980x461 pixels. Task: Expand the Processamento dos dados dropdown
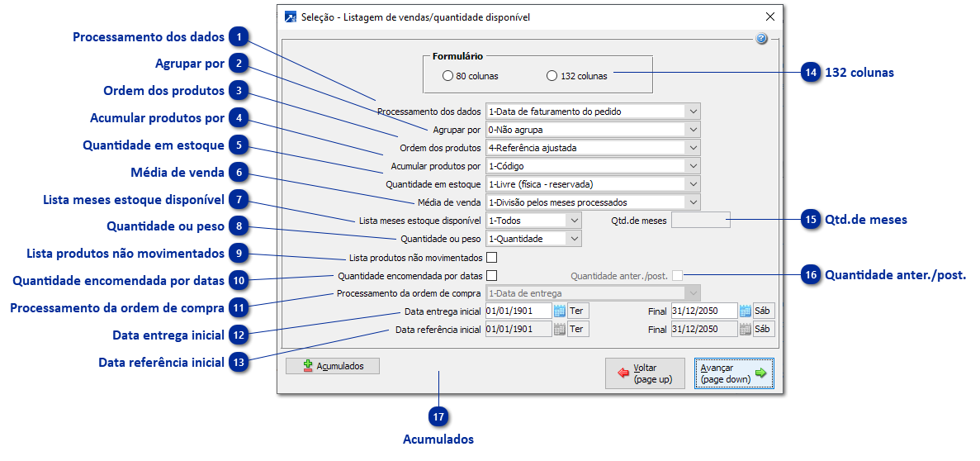693,112
